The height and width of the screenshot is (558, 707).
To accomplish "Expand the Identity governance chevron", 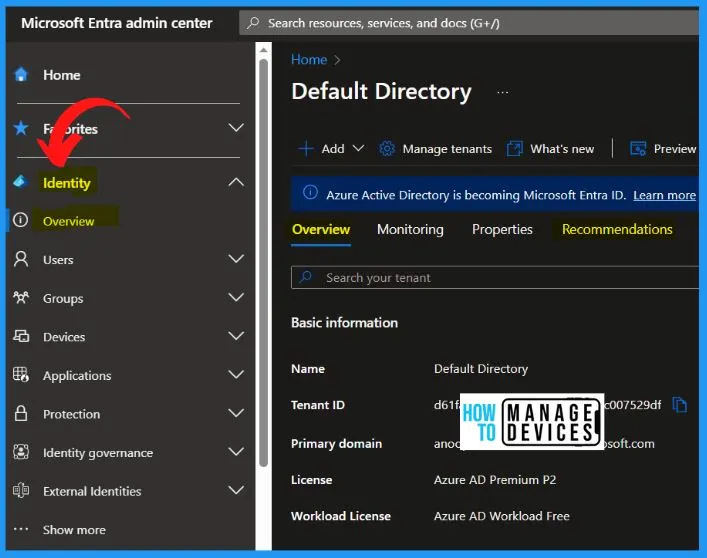I will tap(236, 452).
